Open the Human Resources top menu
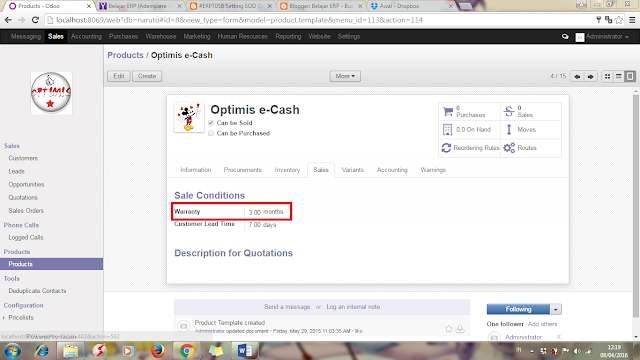 pos(242,37)
